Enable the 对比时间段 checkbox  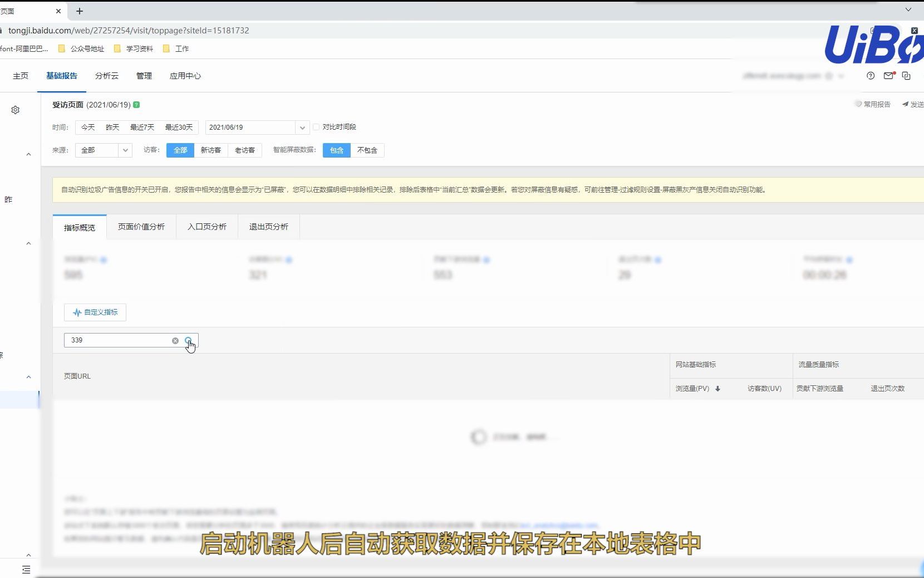316,126
